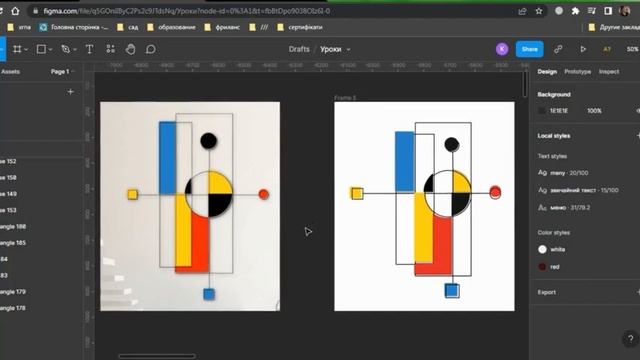Screen dimensions: 640x360
Task: Click the reference image on the left
Action: [190, 206]
